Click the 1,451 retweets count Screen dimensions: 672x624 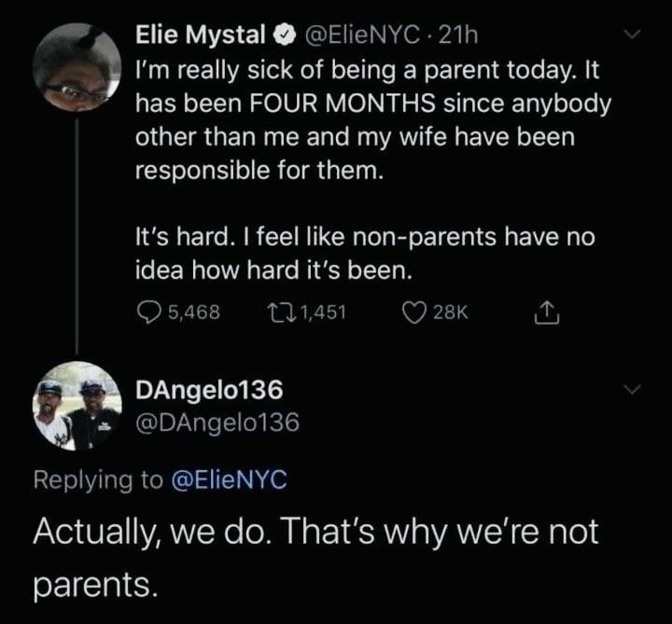coord(322,313)
